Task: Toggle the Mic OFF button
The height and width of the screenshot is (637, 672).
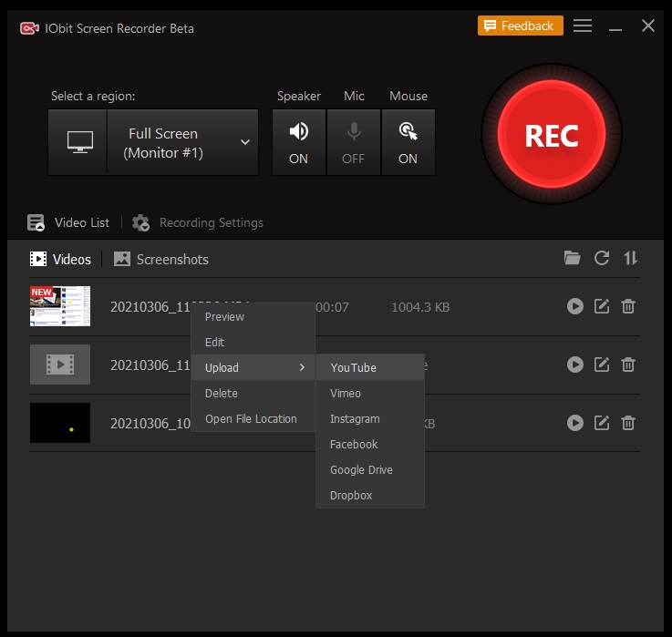Action: pyautogui.click(x=354, y=142)
